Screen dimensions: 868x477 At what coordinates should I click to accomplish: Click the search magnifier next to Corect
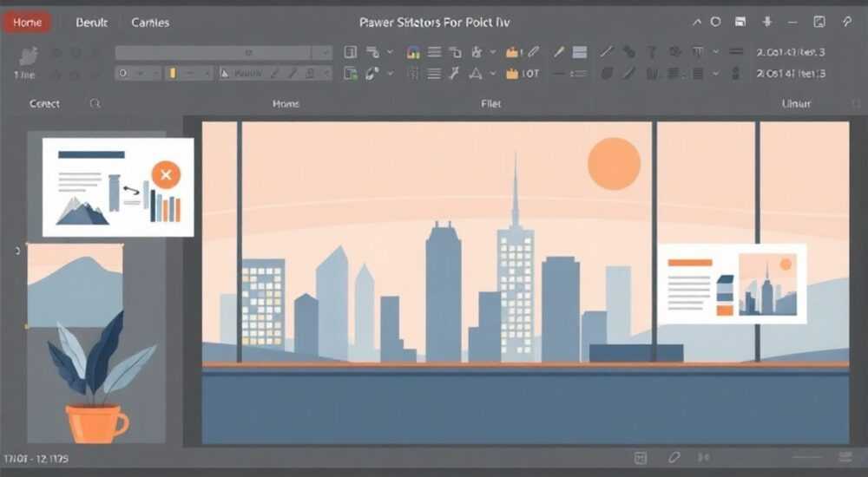click(x=95, y=103)
